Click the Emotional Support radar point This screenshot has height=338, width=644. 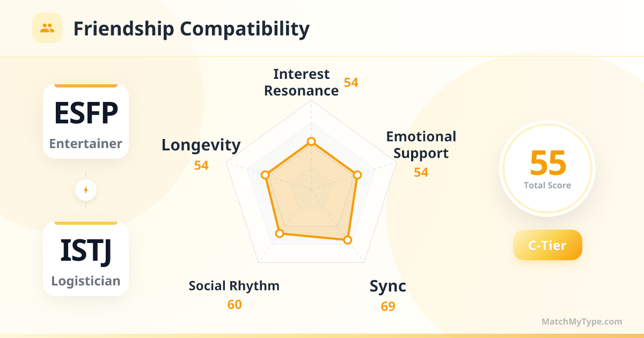tap(357, 175)
